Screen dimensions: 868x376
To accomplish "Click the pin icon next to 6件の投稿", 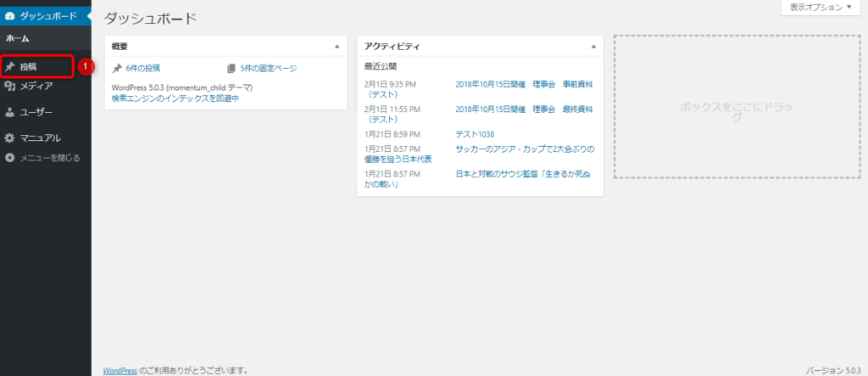I will [117, 69].
